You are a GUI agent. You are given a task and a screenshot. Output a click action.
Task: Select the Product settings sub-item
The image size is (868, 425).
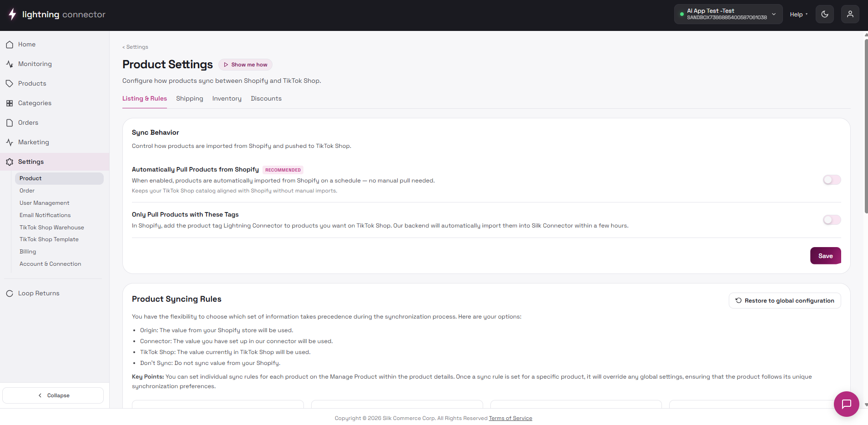tap(59, 178)
